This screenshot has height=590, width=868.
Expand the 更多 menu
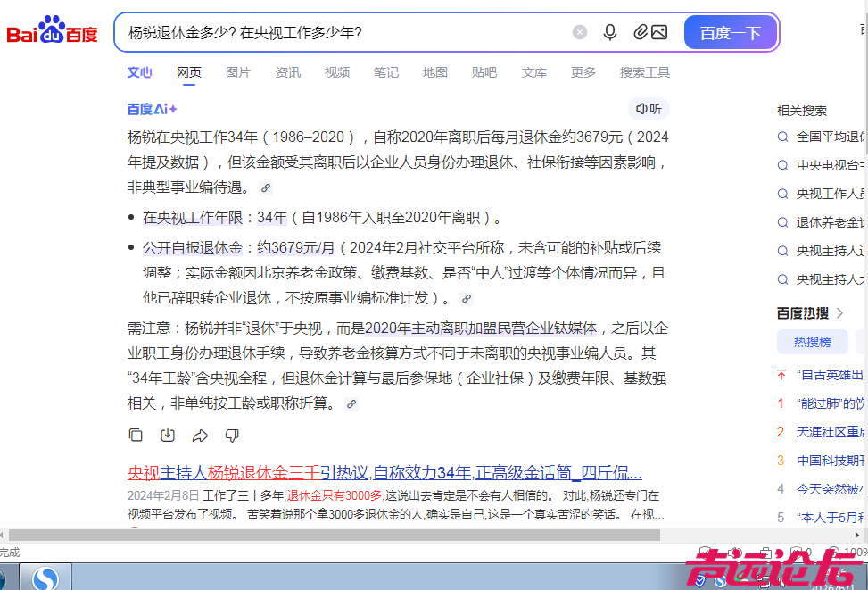[x=583, y=72]
